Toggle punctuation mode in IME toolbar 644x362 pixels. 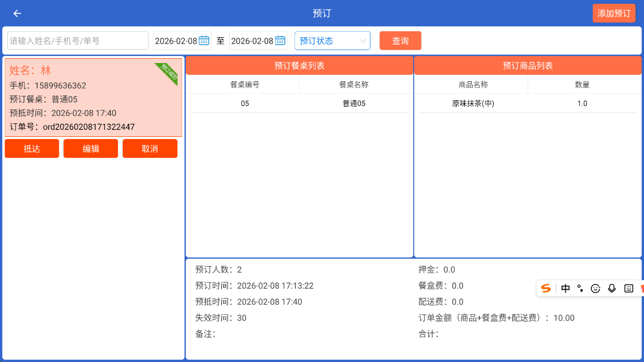click(x=580, y=288)
